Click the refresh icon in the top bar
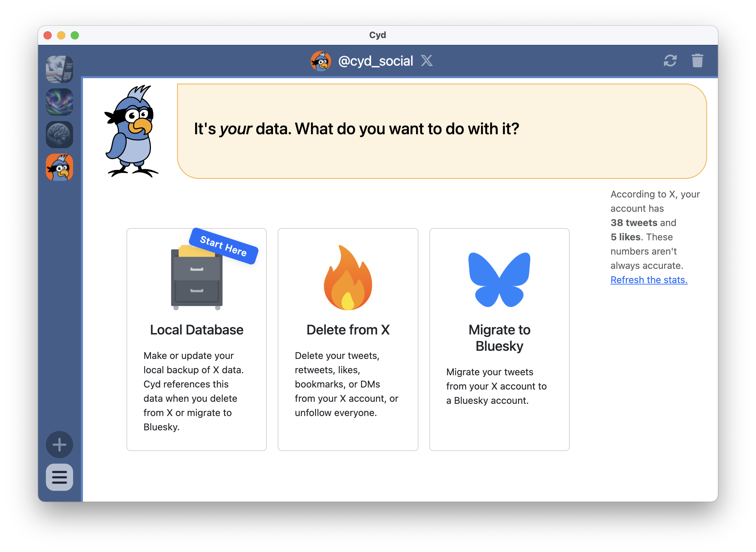 click(671, 61)
